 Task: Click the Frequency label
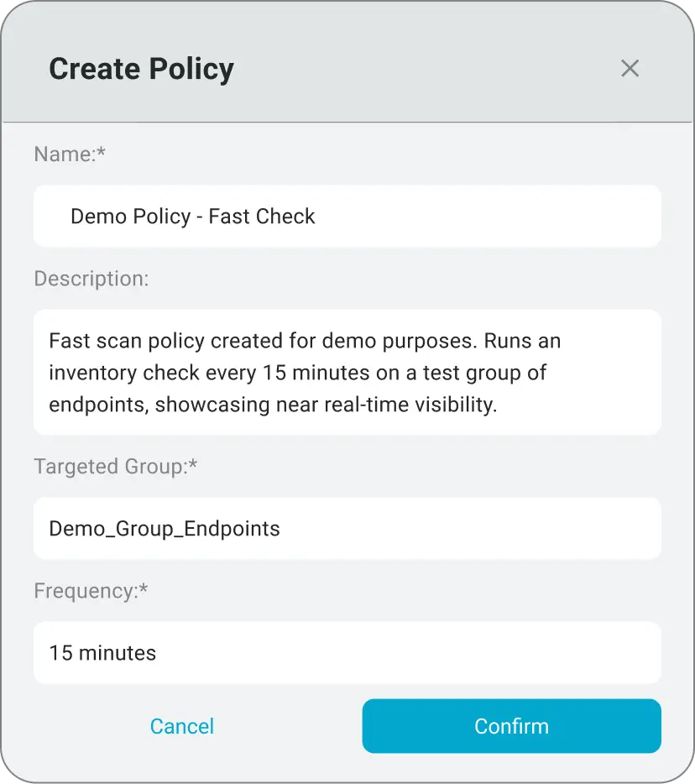(91, 591)
